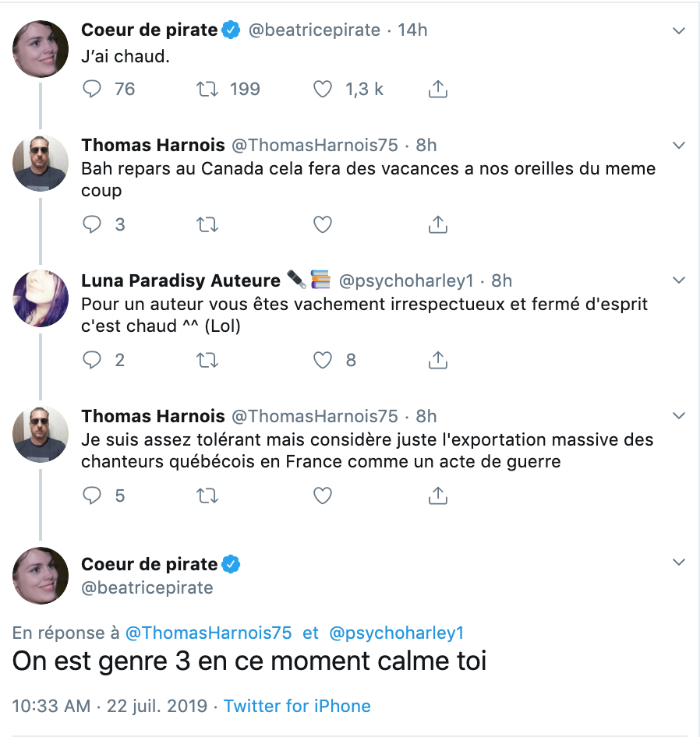This screenshot has height=737, width=700.
Task: Retweet Luna Paradisy Auteure's reply
Action: click(x=207, y=360)
